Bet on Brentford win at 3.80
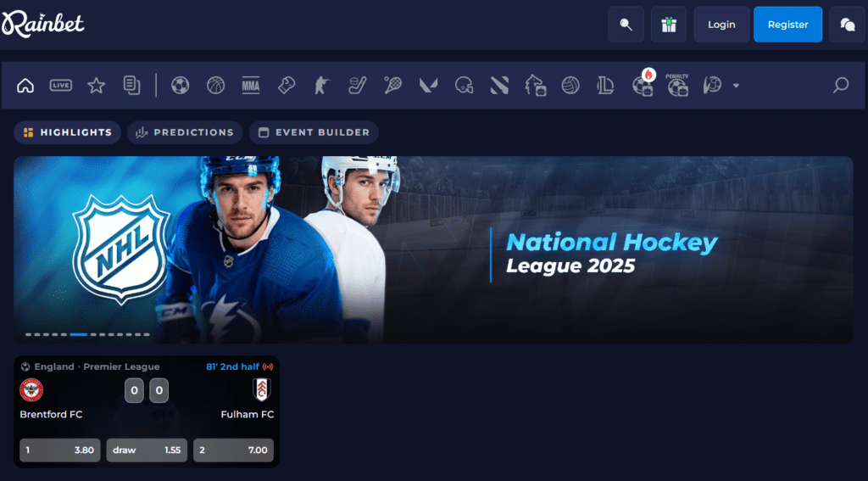Image resolution: width=868 pixels, height=481 pixels. (x=59, y=450)
